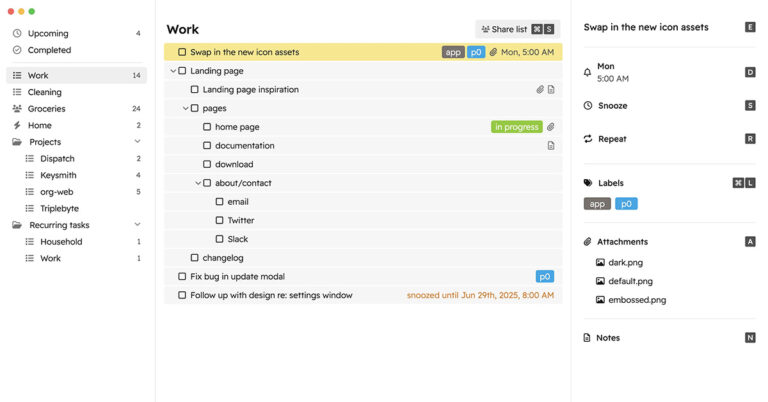Mark the Slack task as done

click(220, 239)
